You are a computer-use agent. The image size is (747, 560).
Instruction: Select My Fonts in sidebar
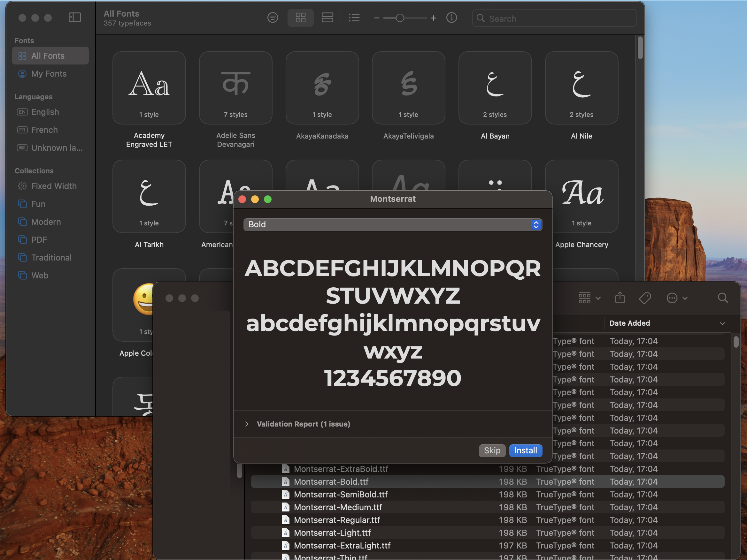[50, 73]
